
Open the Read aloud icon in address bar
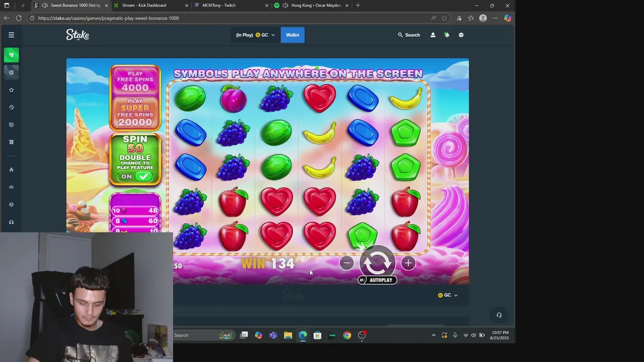pyautogui.click(x=433, y=18)
